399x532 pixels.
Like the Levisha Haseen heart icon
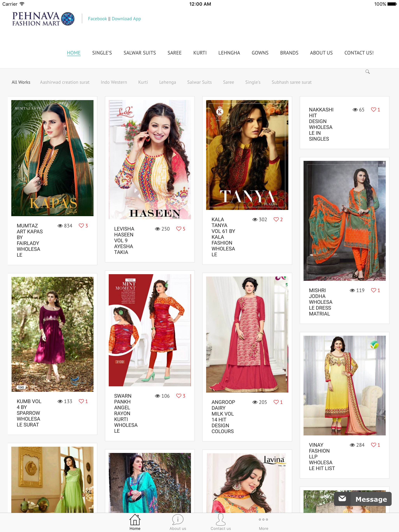tap(179, 229)
